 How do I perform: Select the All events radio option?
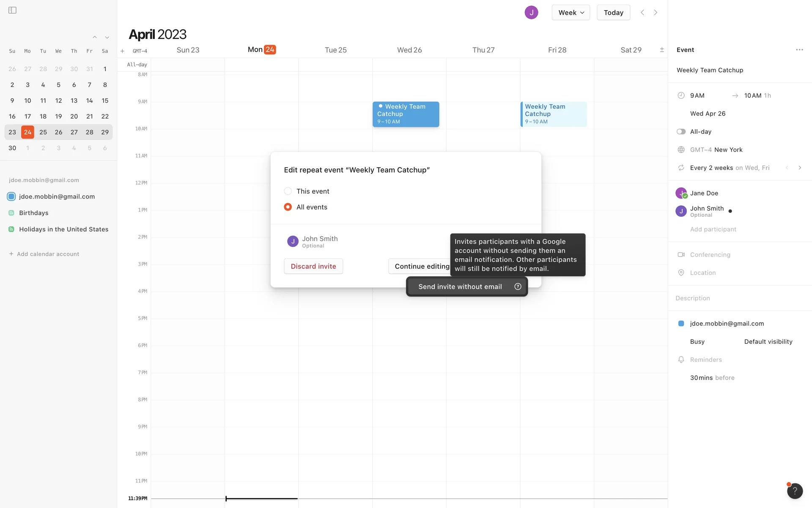[288, 207]
